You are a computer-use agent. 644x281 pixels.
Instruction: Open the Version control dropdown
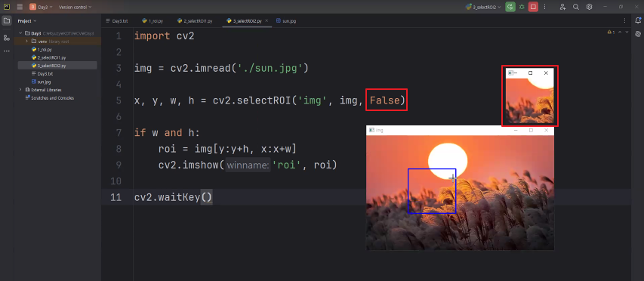[x=75, y=7]
